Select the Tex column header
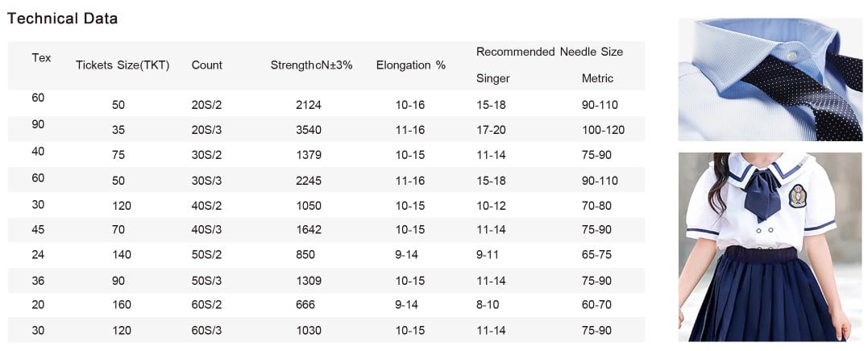 [41, 57]
